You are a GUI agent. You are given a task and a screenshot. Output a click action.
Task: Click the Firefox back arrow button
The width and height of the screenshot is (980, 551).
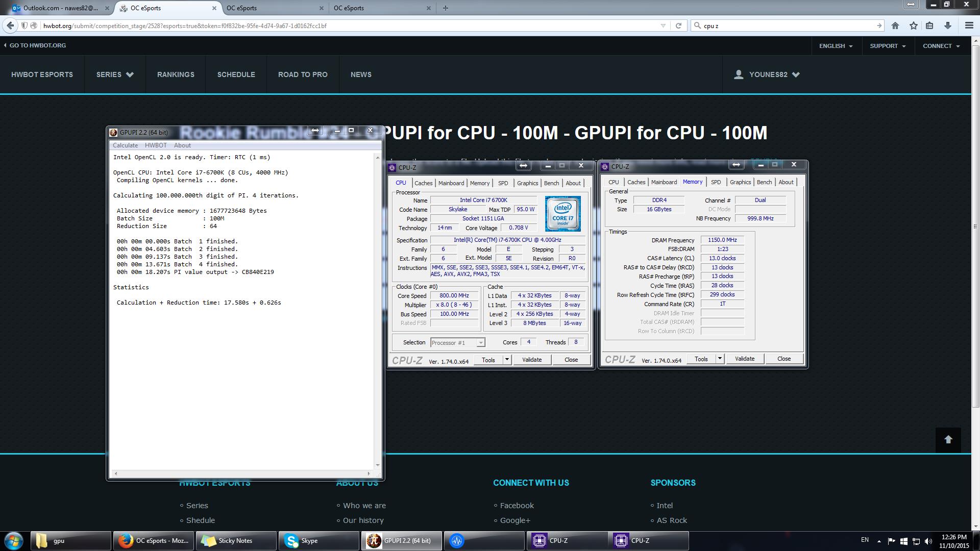click(x=10, y=26)
